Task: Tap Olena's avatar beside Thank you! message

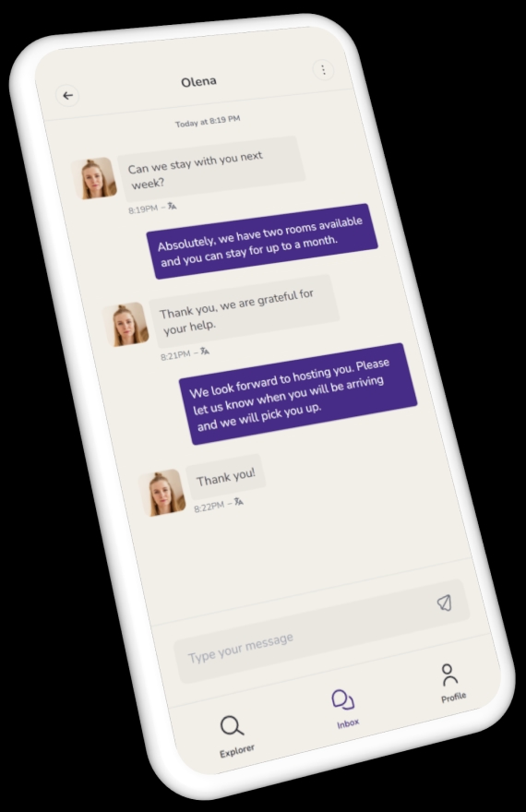Action: [162, 493]
